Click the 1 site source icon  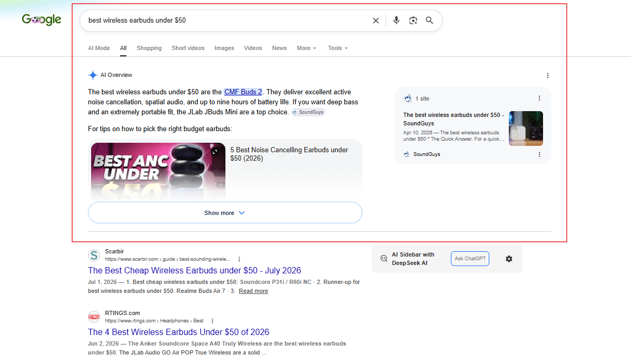point(408,99)
